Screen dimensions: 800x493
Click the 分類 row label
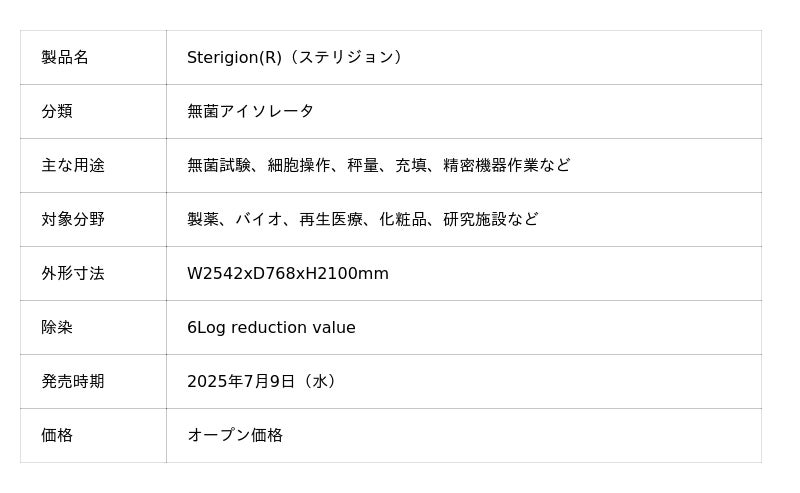point(57,111)
